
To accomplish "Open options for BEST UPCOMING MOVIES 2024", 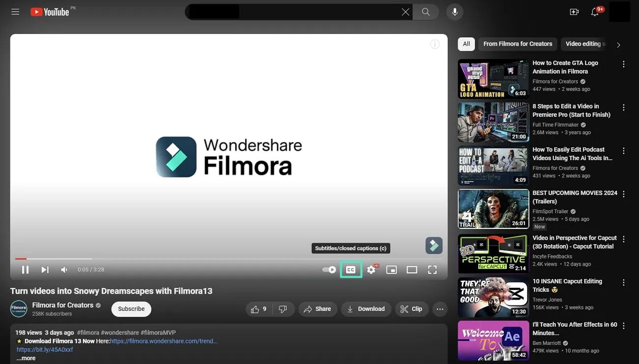I will (623, 194).
